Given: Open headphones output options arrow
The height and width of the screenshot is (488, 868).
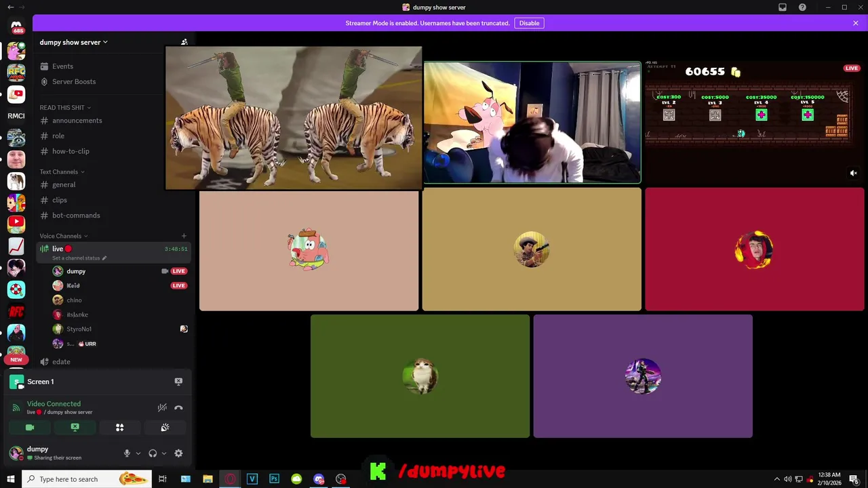Looking at the screenshot, I should [164, 453].
